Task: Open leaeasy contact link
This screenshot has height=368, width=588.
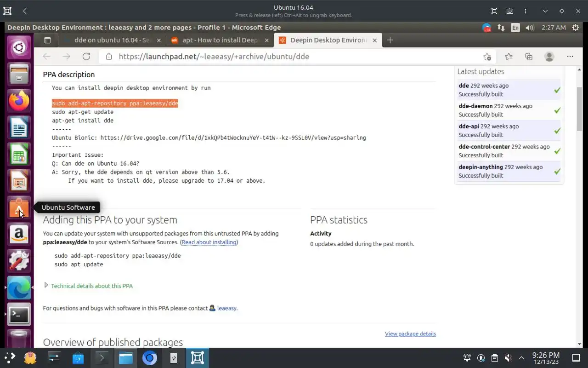Action: pos(226,308)
